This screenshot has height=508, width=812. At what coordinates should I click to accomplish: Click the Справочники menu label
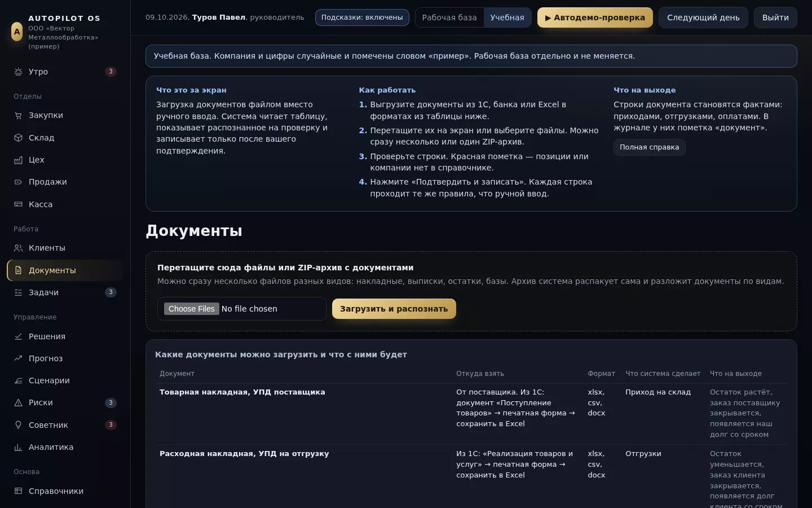(x=56, y=491)
